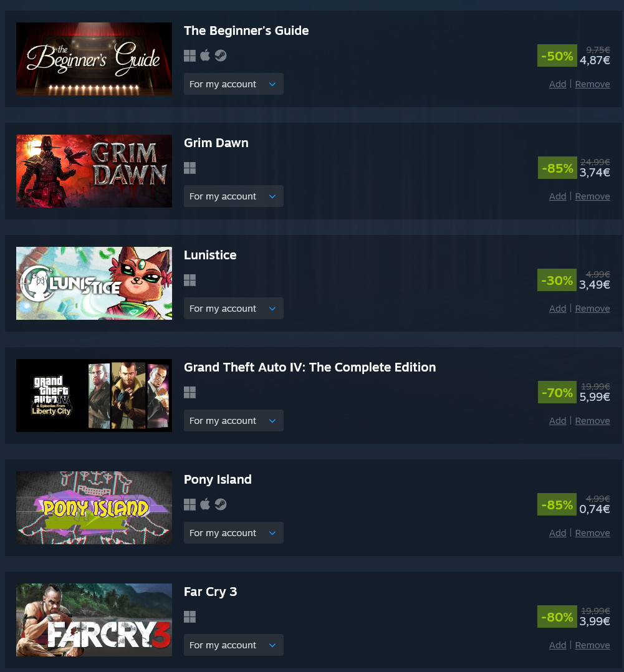Image resolution: width=624 pixels, height=672 pixels.
Task: Click SteamOS icon under Pony Island
Action: click(221, 505)
